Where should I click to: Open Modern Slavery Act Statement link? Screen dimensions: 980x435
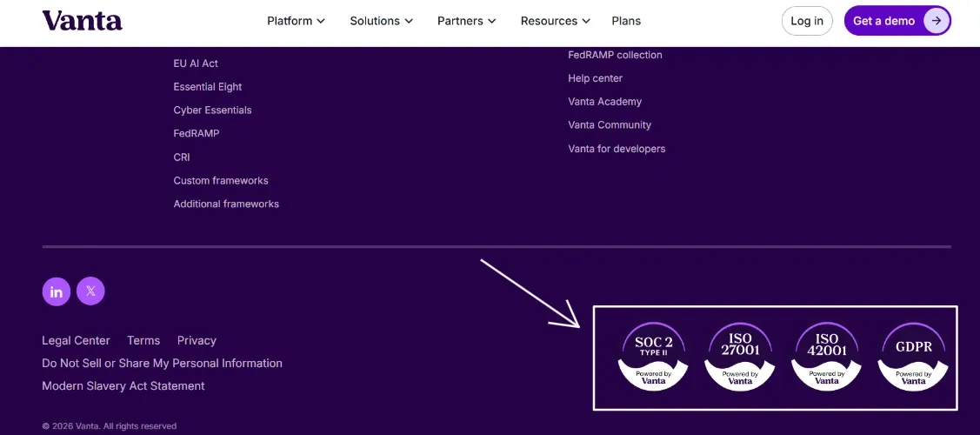tap(123, 386)
